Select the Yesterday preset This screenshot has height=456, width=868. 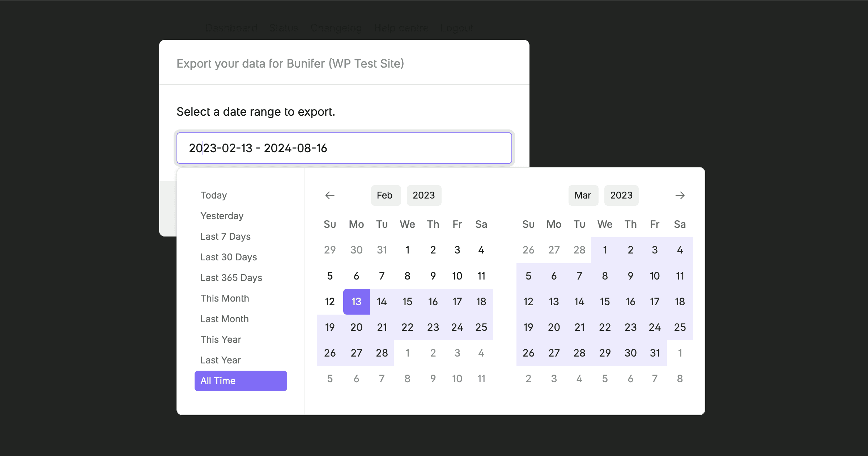[x=222, y=216]
